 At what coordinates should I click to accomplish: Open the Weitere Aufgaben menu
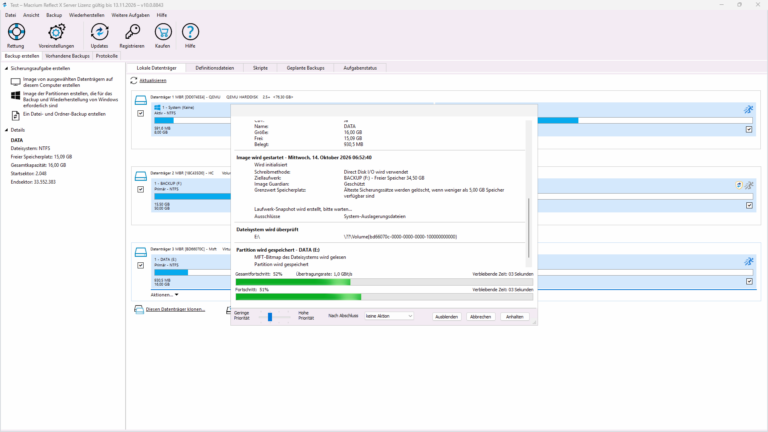[x=130, y=15]
